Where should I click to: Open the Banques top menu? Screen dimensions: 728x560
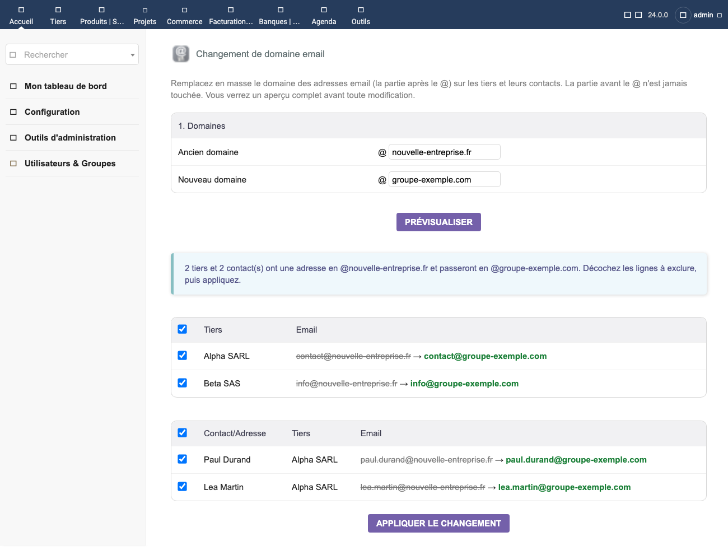pos(279,15)
